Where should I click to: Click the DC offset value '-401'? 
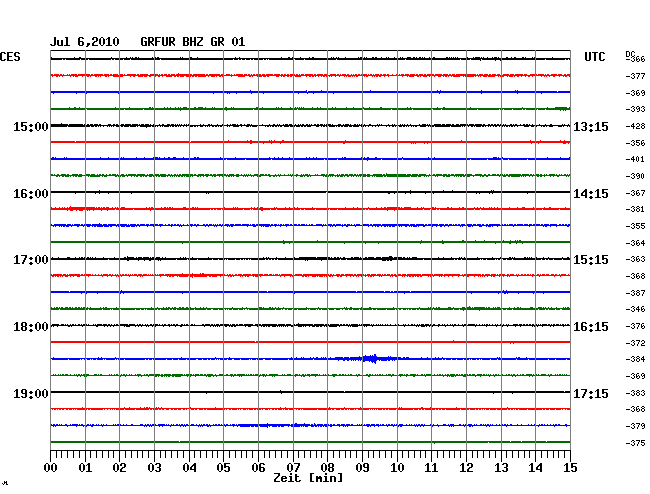coord(635,159)
